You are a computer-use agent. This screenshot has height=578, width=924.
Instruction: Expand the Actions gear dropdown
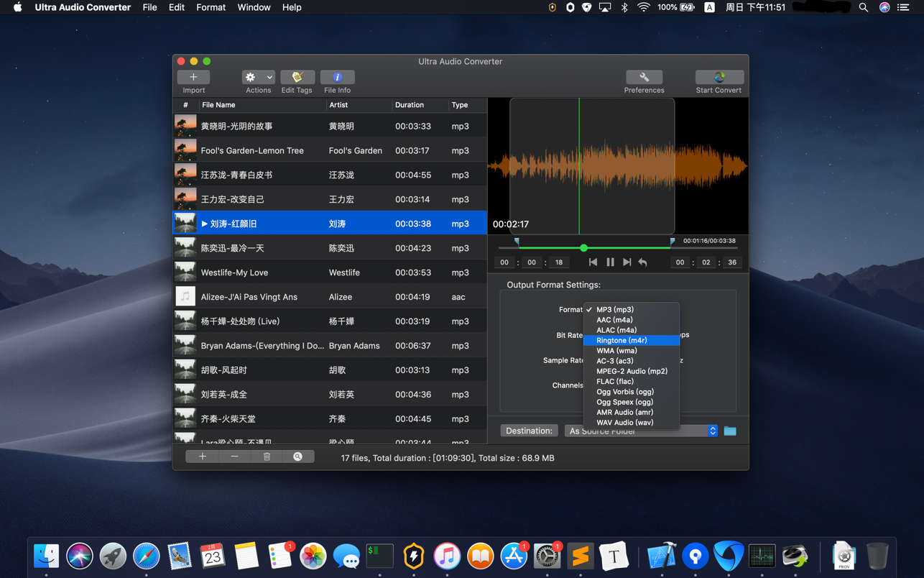click(x=258, y=77)
